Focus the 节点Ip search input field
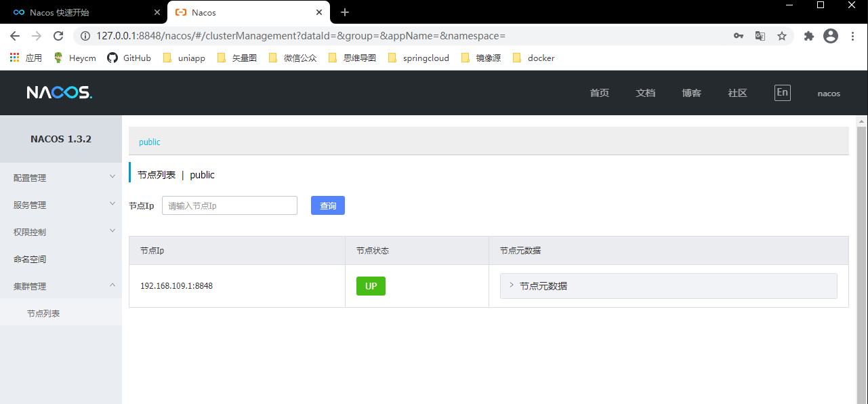 (x=229, y=205)
